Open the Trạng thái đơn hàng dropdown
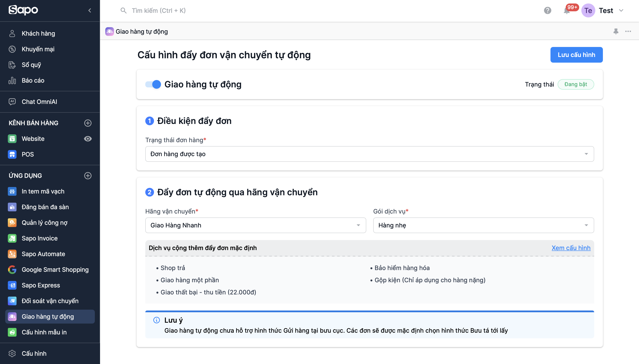 click(369, 154)
